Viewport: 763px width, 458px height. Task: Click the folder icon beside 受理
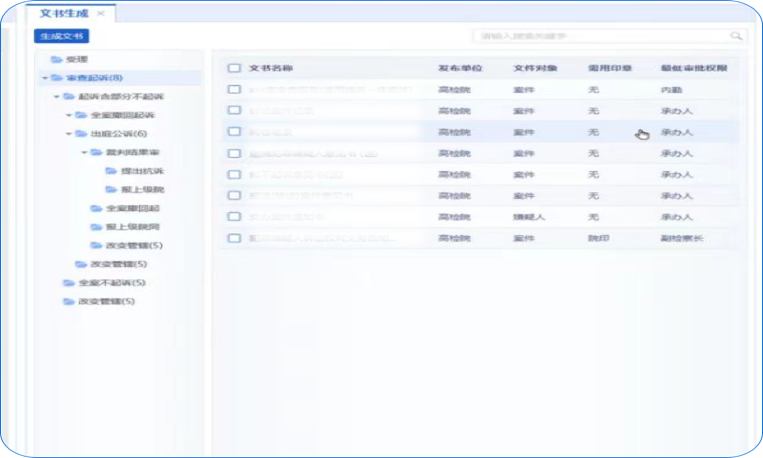click(56, 59)
